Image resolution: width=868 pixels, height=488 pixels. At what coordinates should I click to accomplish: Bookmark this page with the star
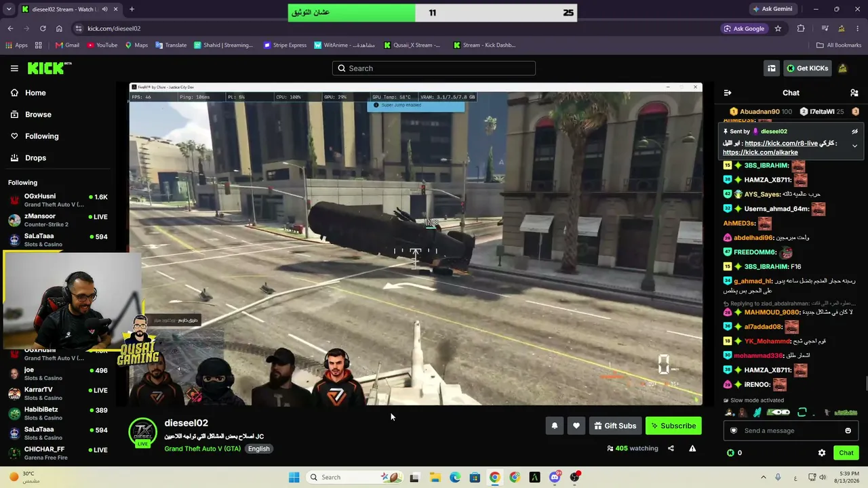point(778,28)
